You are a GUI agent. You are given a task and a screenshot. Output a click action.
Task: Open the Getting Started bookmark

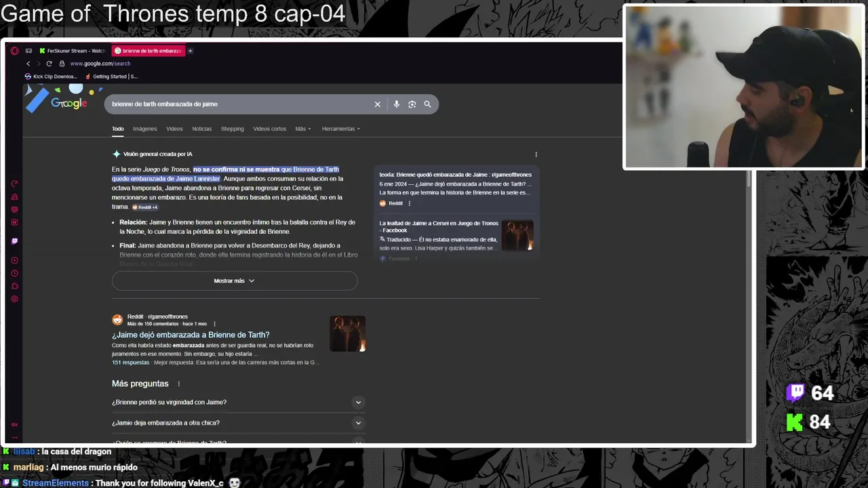111,77
